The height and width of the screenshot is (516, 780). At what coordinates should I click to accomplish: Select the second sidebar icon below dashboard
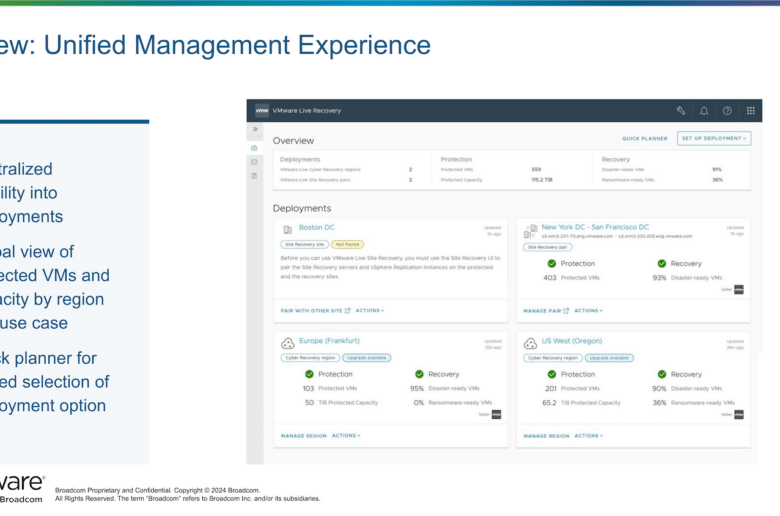[254, 162]
